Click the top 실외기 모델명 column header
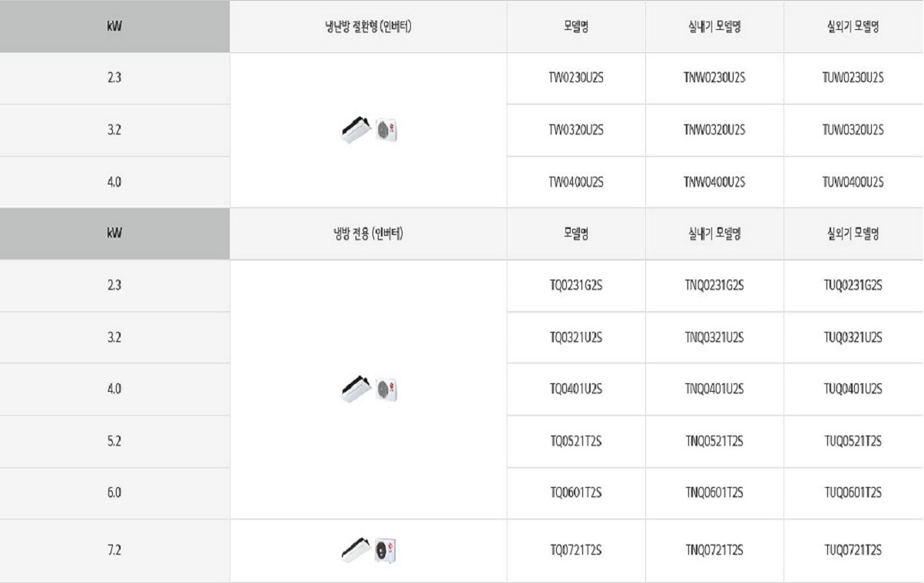Image resolution: width=924 pixels, height=583 pixels. point(853,26)
